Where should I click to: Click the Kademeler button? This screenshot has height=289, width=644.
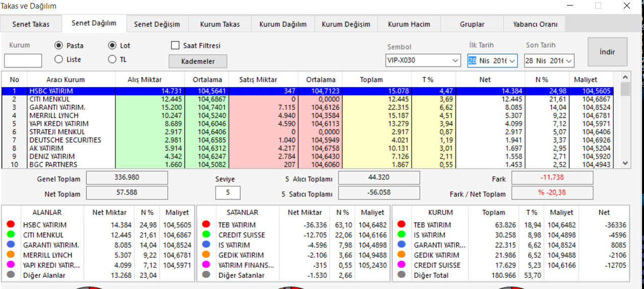point(198,61)
